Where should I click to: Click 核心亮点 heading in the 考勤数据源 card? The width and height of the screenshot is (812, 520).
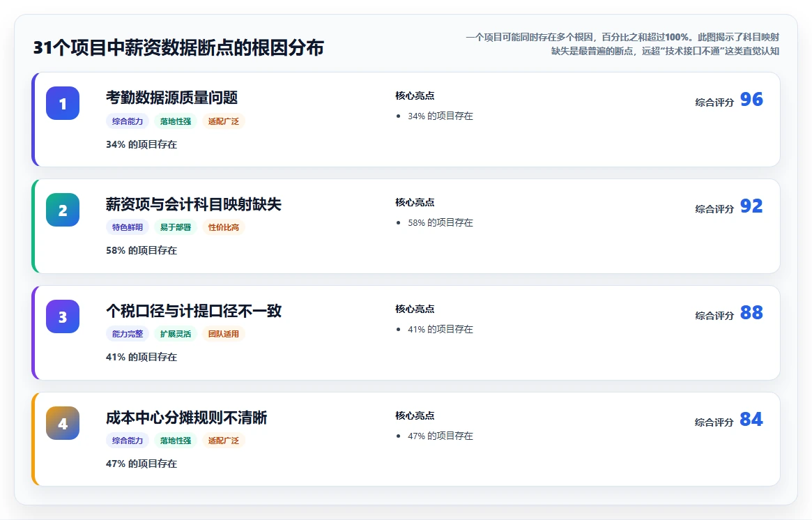[415, 95]
